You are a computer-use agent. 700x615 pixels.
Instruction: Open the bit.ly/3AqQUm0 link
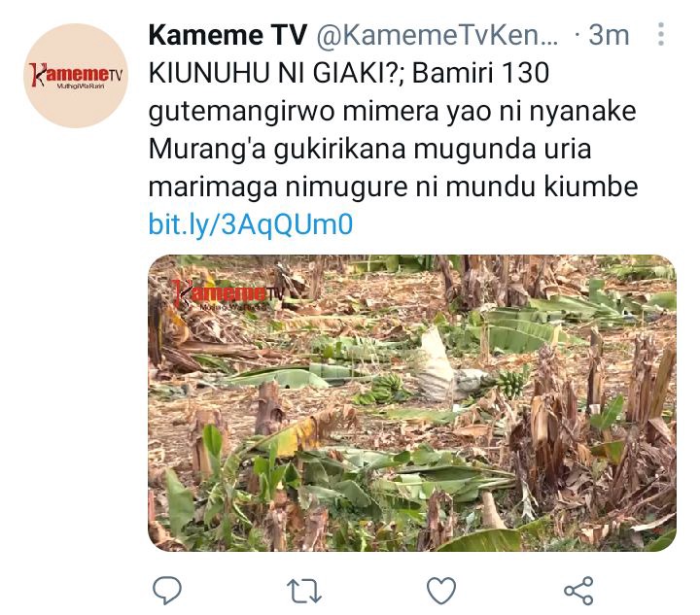point(251,224)
